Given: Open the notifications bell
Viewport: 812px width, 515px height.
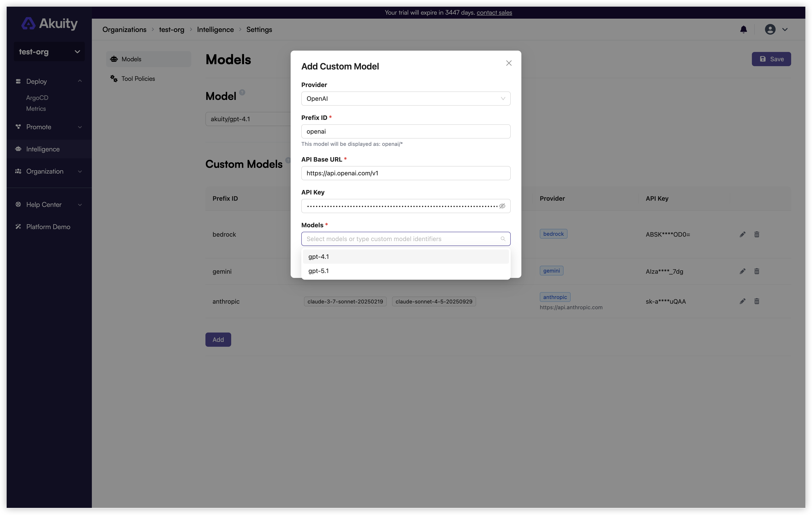Looking at the screenshot, I should click(x=743, y=30).
